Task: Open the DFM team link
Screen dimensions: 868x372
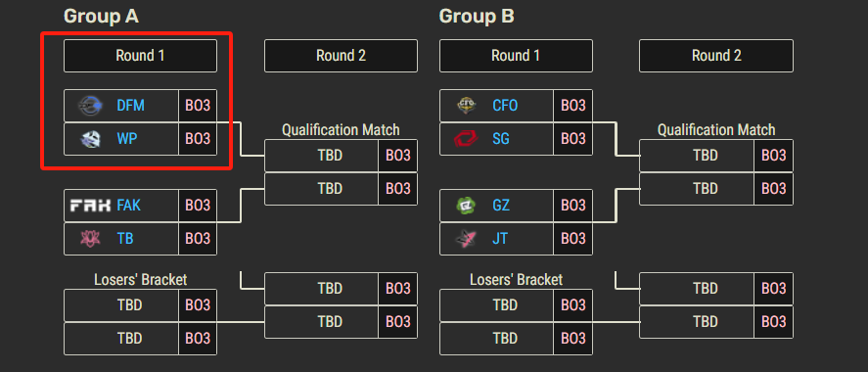Action: click(131, 105)
